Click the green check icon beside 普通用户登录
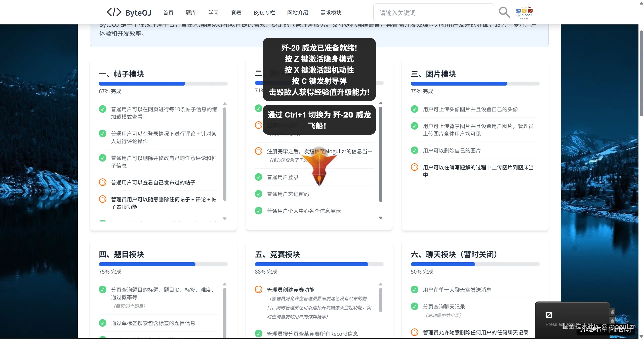The width and height of the screenshot is (644, 339). (x=258, y=177)
